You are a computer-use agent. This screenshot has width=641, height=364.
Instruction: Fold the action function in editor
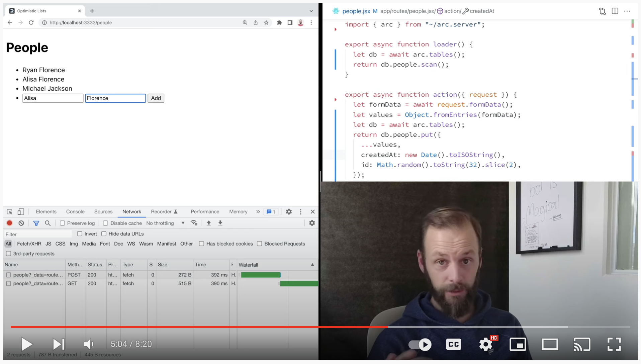[x=336, y=99]
